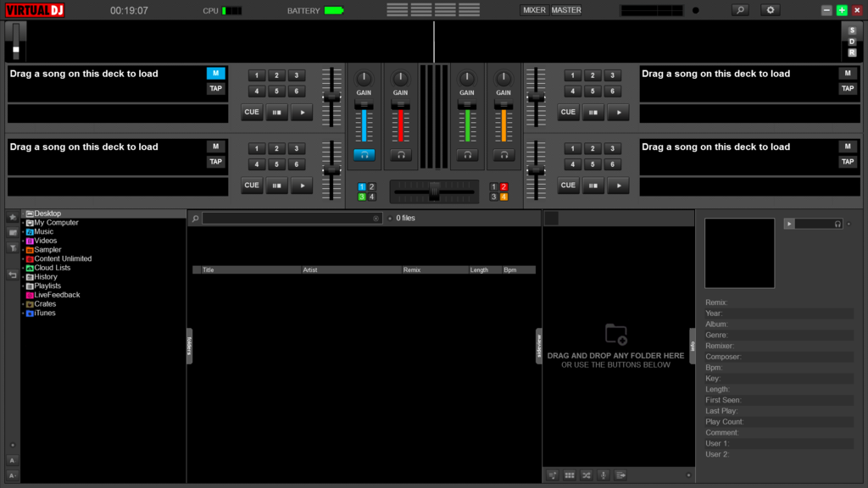Toggle the M button on the top-left deck
This screenshot has height=488, width=868.
pos(216,74)
